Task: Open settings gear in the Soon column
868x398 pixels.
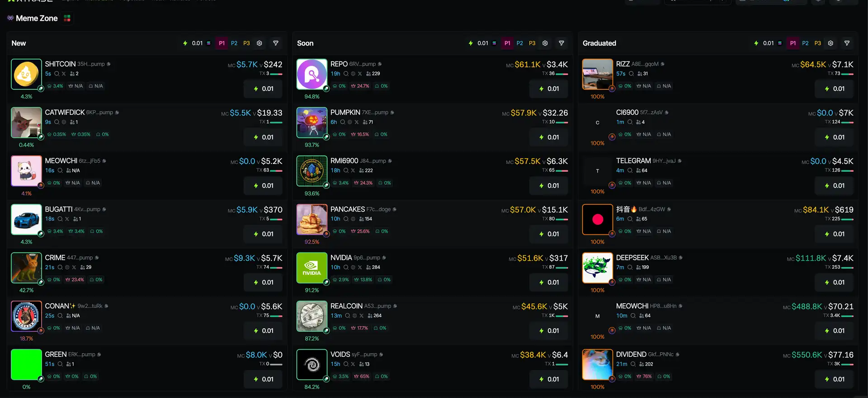Action: (x=545, y=43)
